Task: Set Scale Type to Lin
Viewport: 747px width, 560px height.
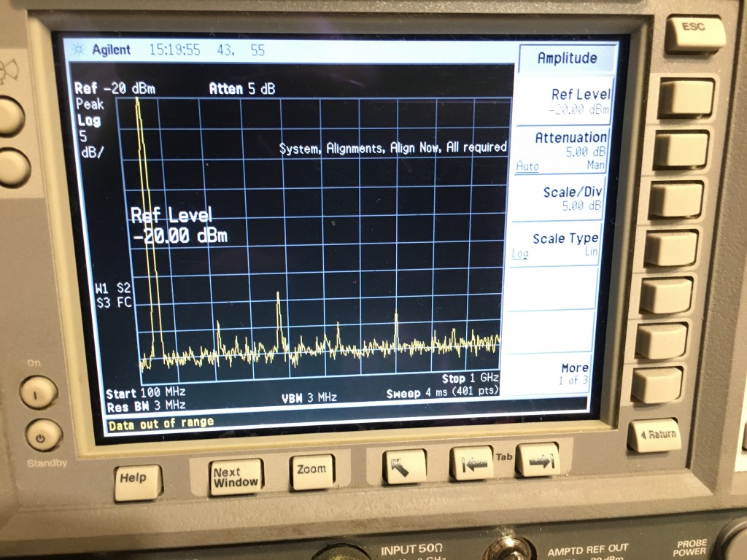Action: (591, 252)
